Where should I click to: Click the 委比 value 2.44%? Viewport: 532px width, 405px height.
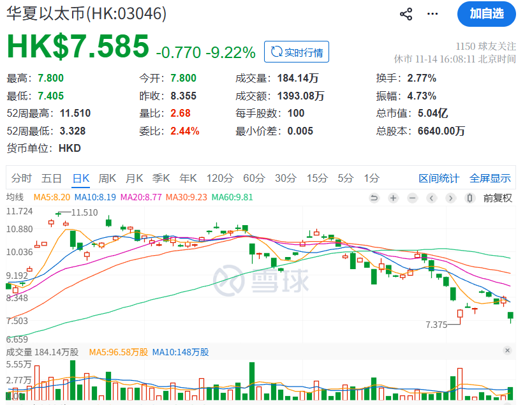[x=185, y=131]
